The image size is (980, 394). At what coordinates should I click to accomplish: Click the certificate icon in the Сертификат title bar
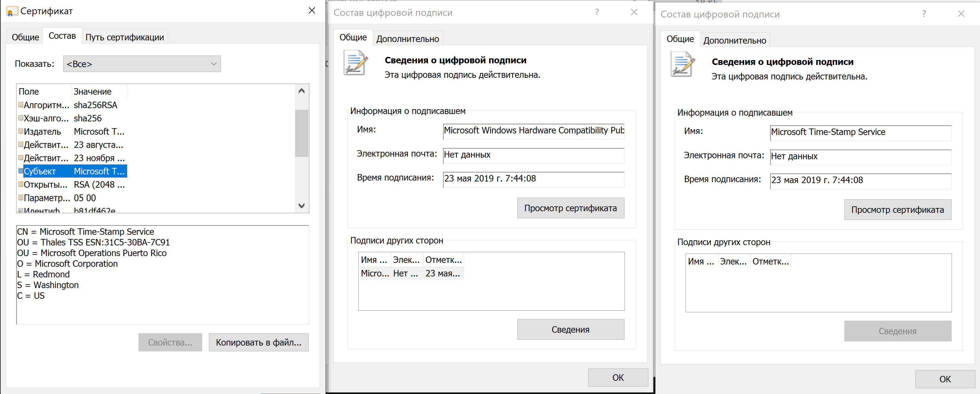(12, 11)
